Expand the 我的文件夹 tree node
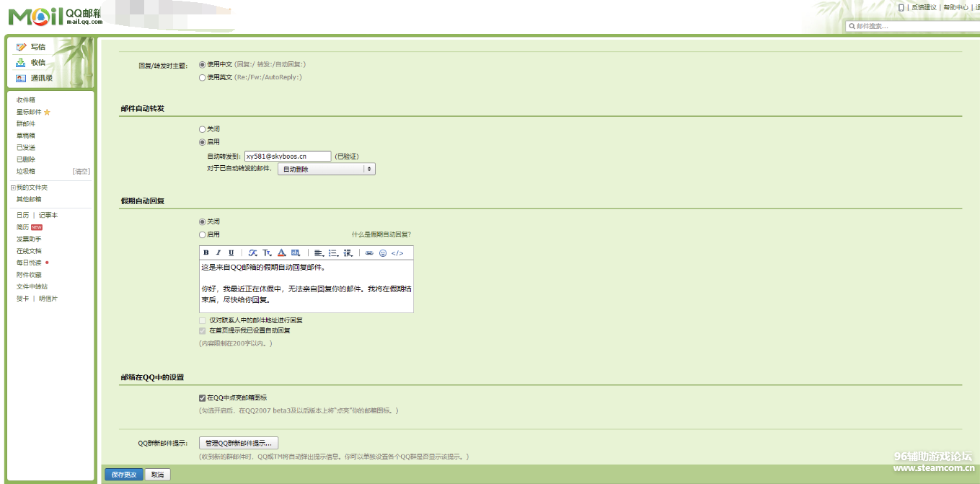Screen dimensions: 980x484 point(13,186)
